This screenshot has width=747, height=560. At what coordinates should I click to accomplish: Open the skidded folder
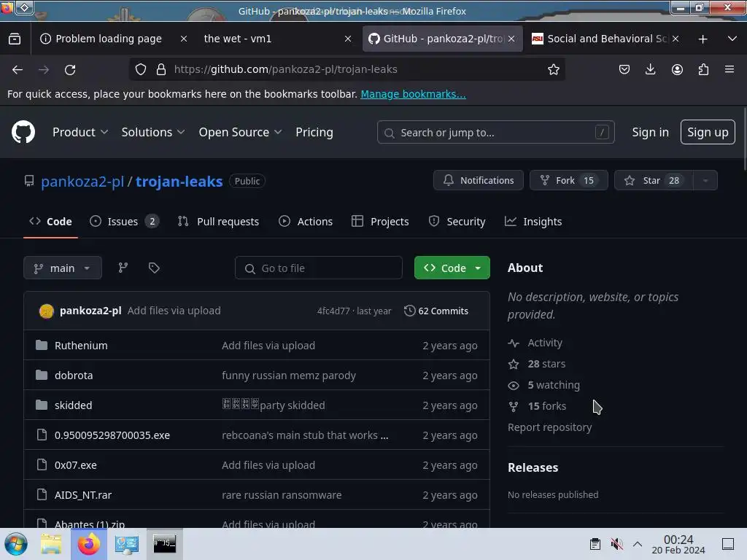point(74,405)
